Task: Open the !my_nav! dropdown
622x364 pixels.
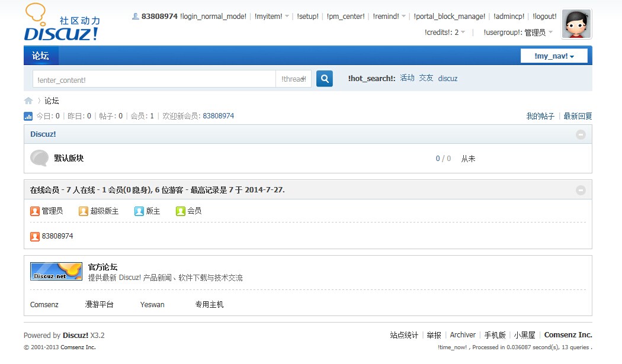Action: pyautogui.click(x=553, y=55)
